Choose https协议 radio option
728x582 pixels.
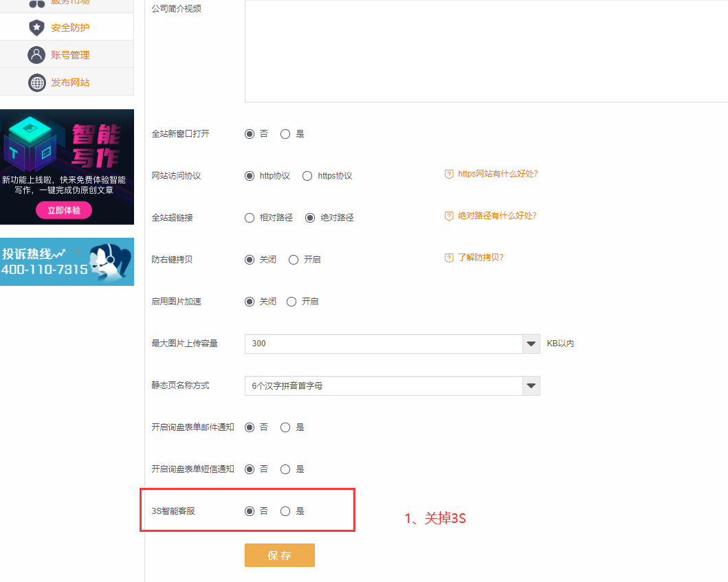(x=307, y=176)
